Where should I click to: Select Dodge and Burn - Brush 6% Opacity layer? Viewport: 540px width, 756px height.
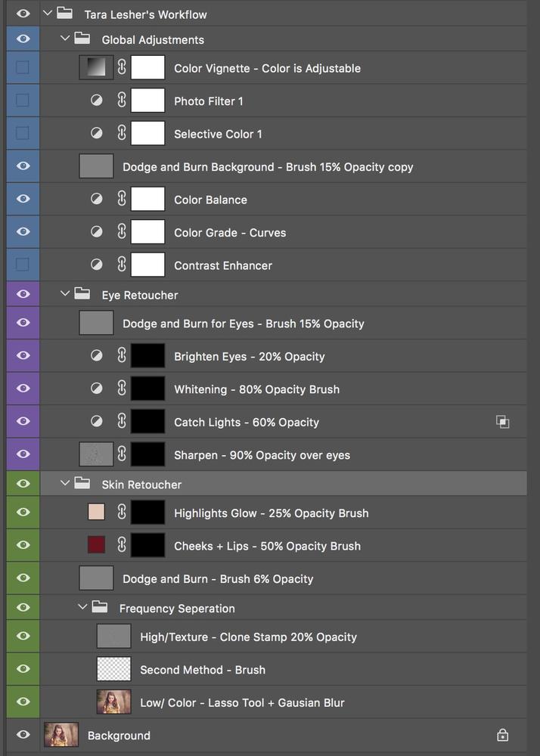[283, 578]
